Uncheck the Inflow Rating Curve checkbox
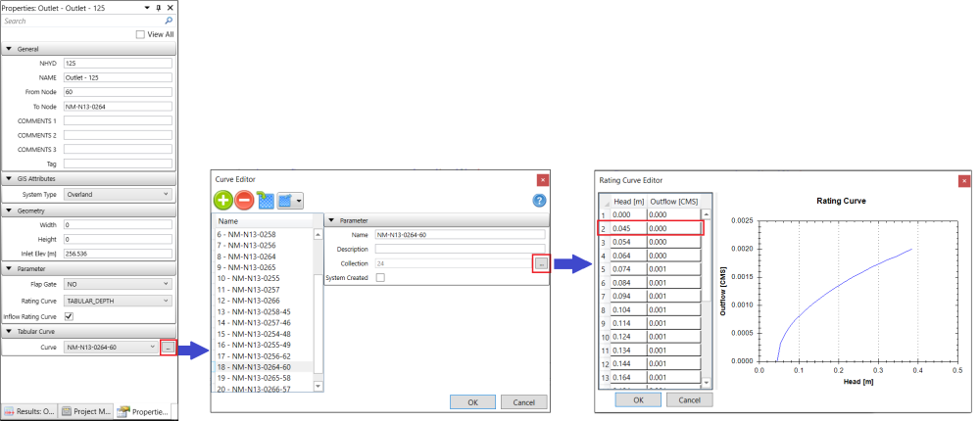Image resolution: width=980 pixels, height=421 pixels. [69, 316]
